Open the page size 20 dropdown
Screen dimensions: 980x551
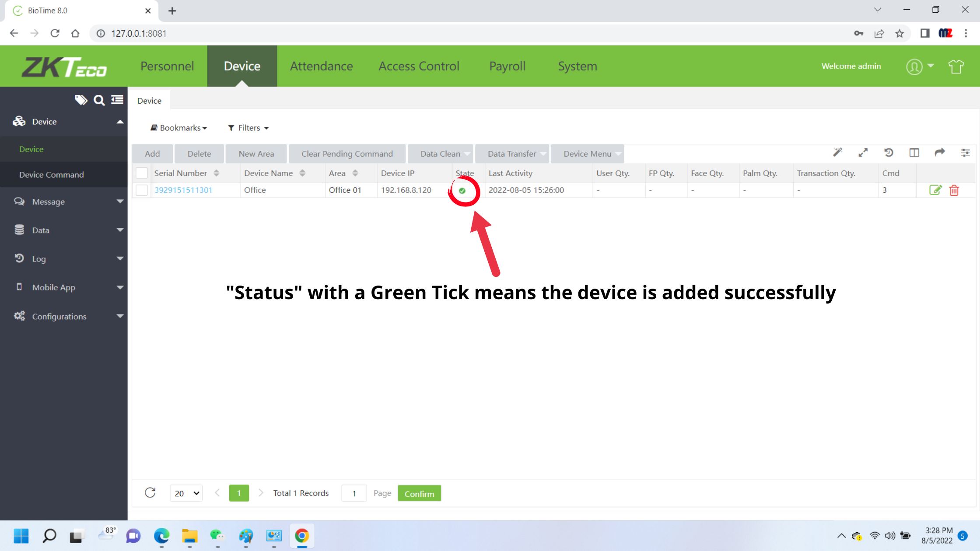click(x=186, y=493)
